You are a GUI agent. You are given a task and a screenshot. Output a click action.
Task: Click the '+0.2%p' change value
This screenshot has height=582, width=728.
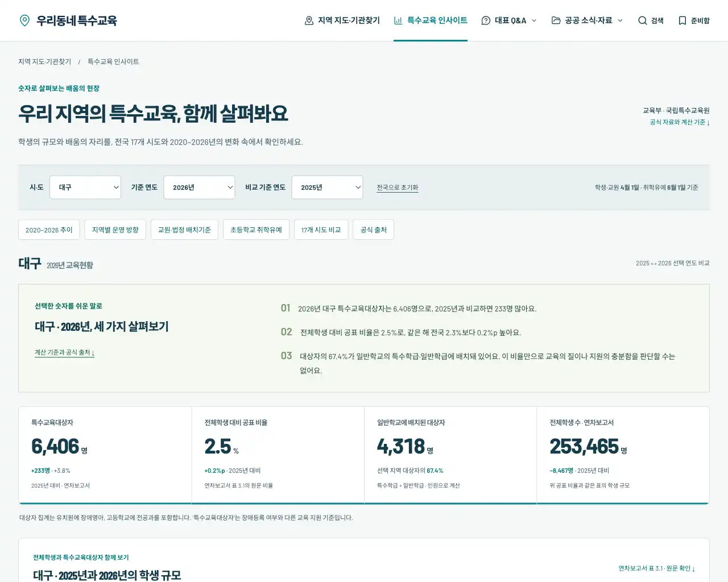coord(215,471)
